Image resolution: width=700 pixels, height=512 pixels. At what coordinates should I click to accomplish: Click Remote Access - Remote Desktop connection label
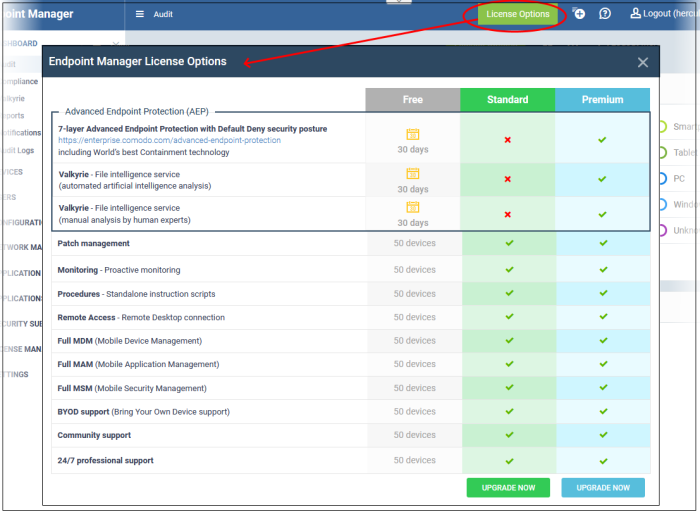tap(141, 317)
